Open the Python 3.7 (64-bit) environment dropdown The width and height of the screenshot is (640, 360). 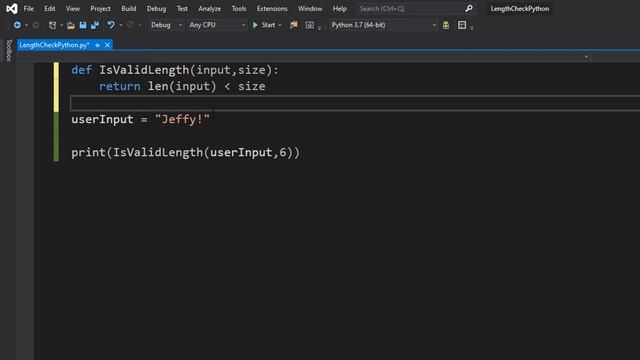click(x=383, y=25)
